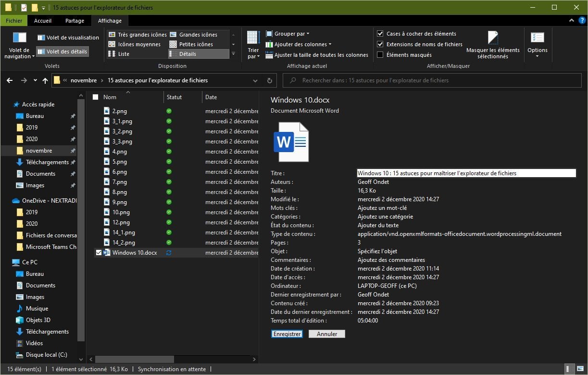Screen dimensions: 588x375
Task: Click the Enregistrer button
Action: pyautogui.click(x=287, y=334)
